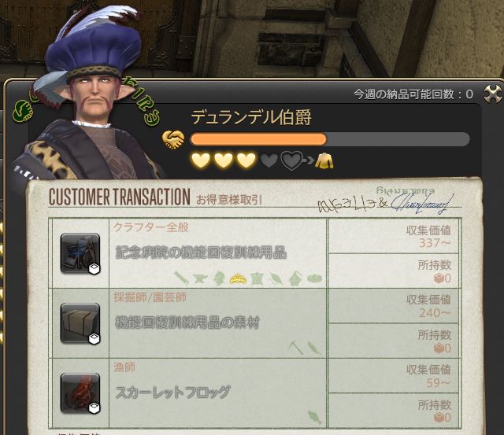The height and width of the screenshot is (435, 504).
Task: Click the orange satisfaction progress bar
Action: tap(330, 140)
